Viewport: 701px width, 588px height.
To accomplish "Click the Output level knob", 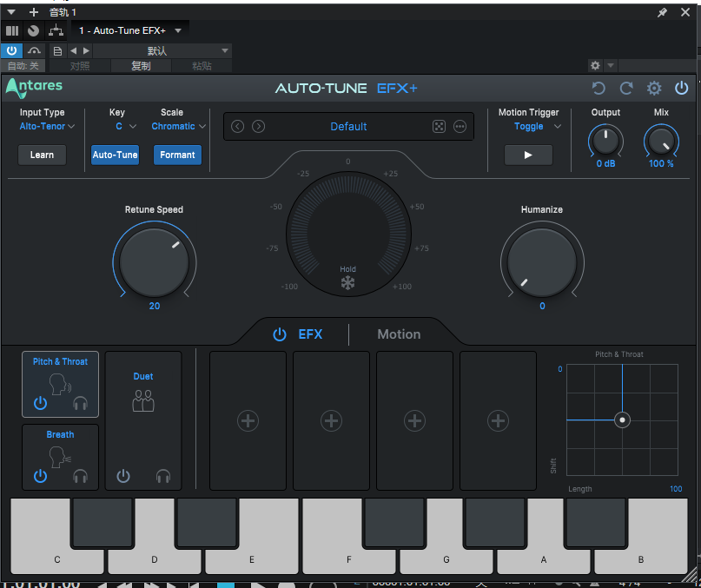I will pyautogui.click(x=605, y=141).
